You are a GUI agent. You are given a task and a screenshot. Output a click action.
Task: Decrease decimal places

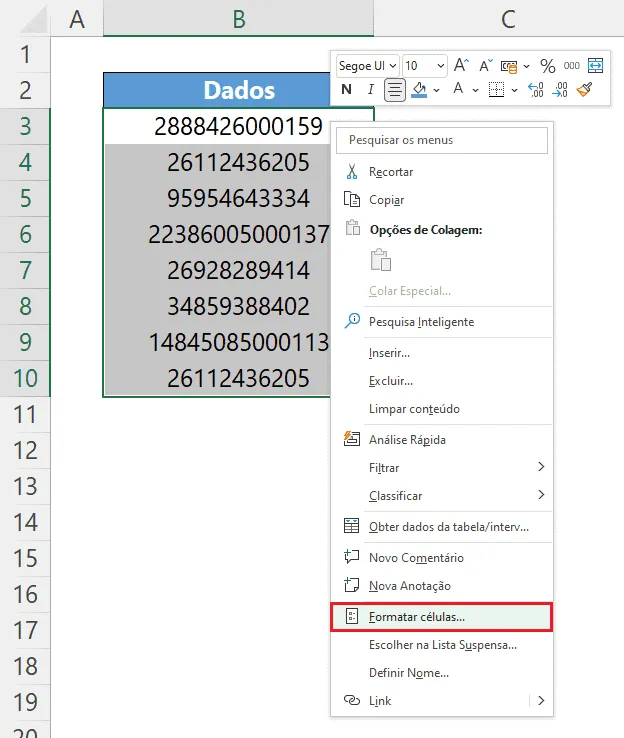[560, 89]
